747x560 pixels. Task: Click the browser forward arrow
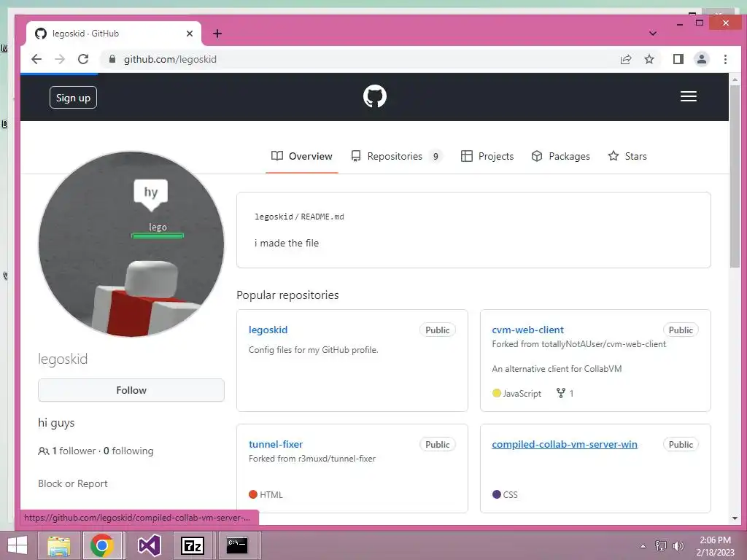60,59
